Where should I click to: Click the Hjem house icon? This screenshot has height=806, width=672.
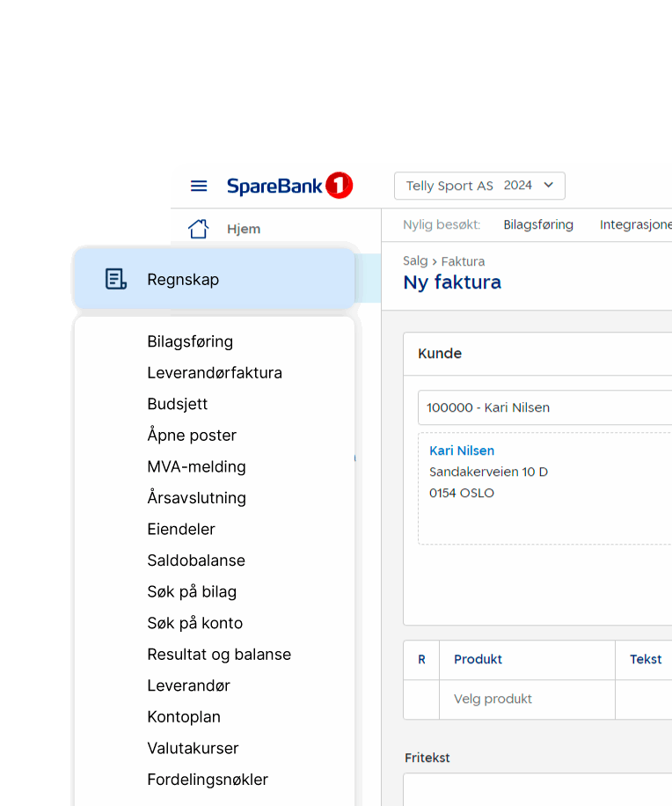[199, 229]
